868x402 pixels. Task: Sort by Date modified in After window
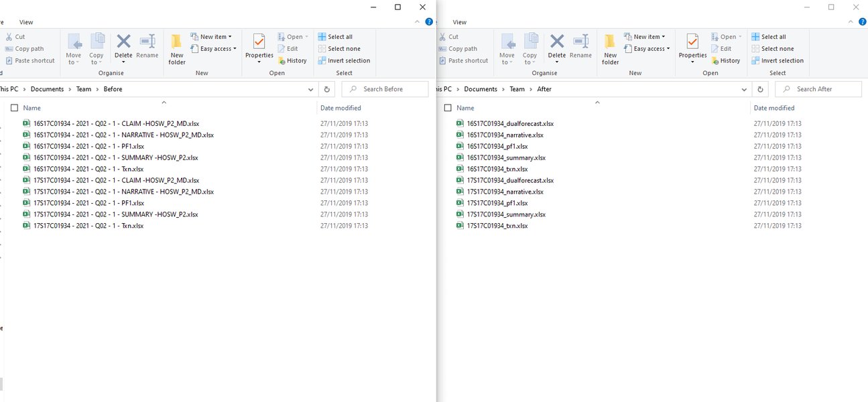tap(774, 108)
